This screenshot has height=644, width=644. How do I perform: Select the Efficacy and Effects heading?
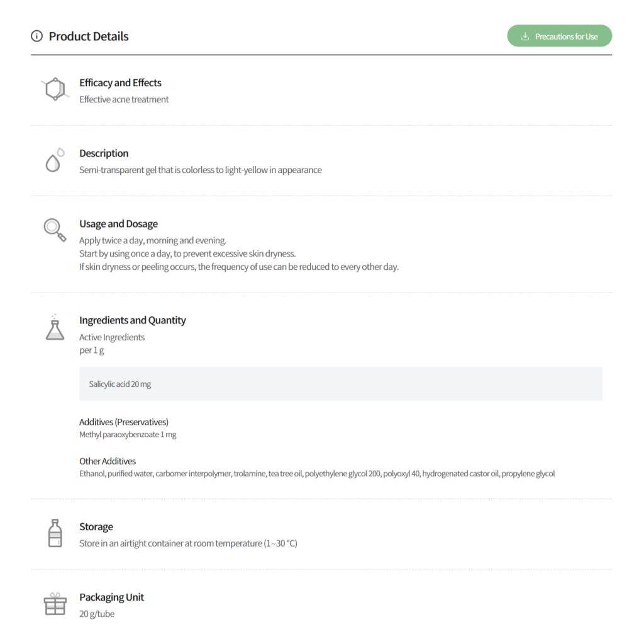click(x=120, y=83)
